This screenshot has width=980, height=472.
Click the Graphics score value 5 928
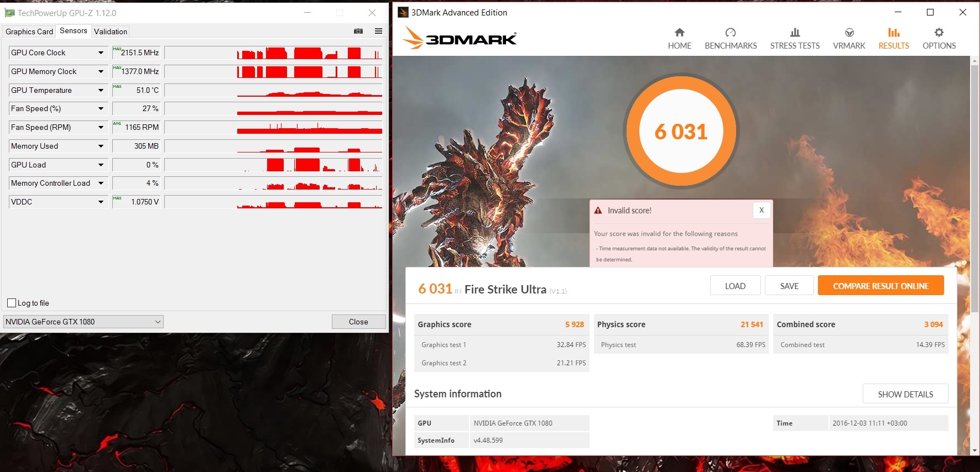click(575, 324)
